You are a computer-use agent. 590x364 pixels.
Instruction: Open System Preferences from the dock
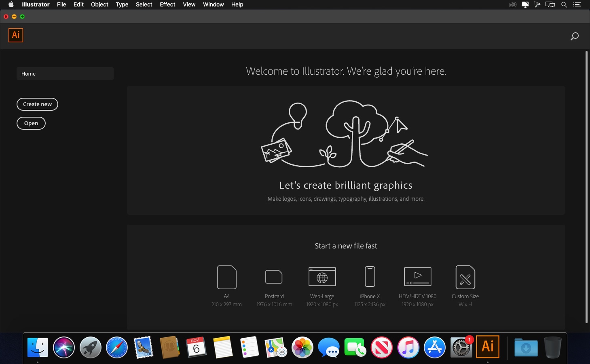click(461, 347)
